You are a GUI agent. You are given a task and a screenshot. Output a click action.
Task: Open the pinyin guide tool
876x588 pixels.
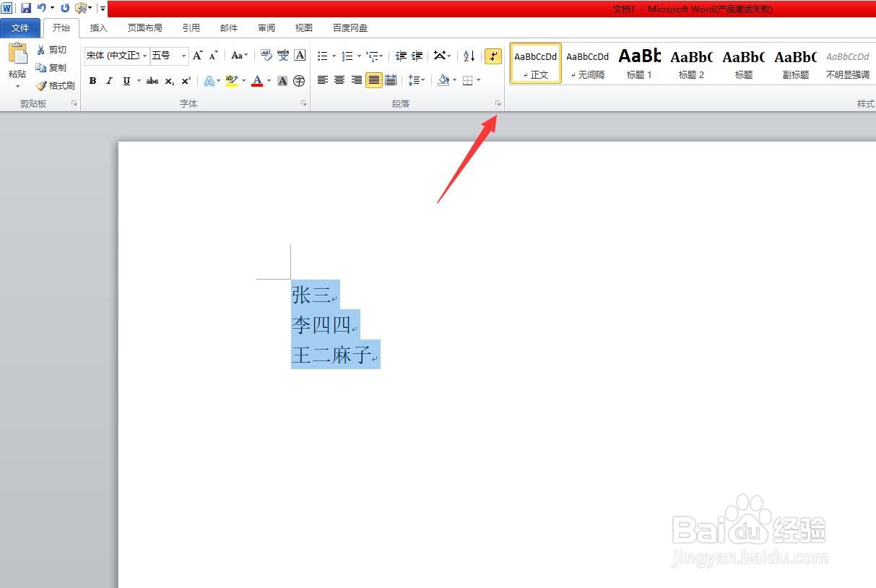tap(283, 56)
